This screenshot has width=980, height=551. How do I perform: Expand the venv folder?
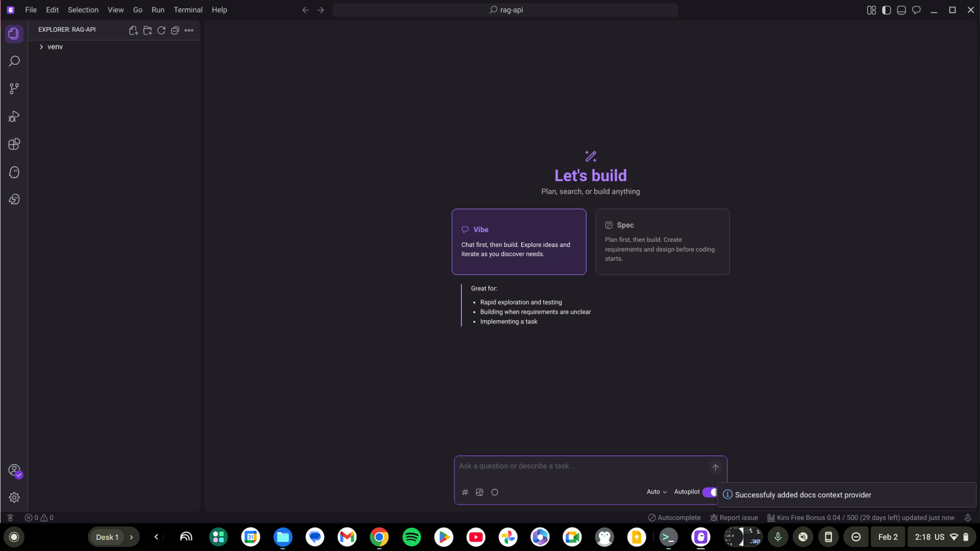pyautogui.click(x=54, y=46)
